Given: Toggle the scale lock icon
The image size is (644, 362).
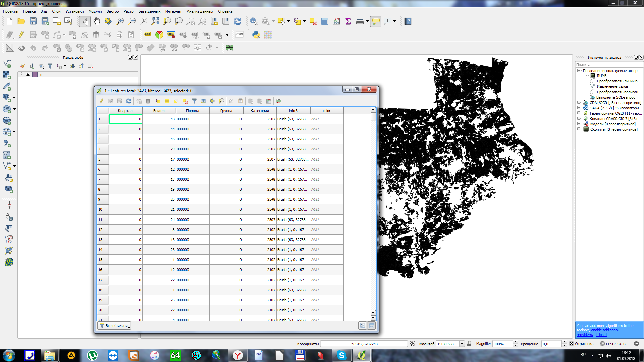Looking at the screenshot, I should pyautogui.click(x=469, y=344).
